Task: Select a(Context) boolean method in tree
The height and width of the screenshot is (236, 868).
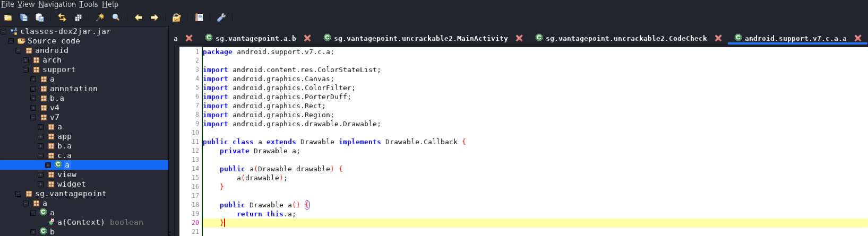Action: coord(100,222)
